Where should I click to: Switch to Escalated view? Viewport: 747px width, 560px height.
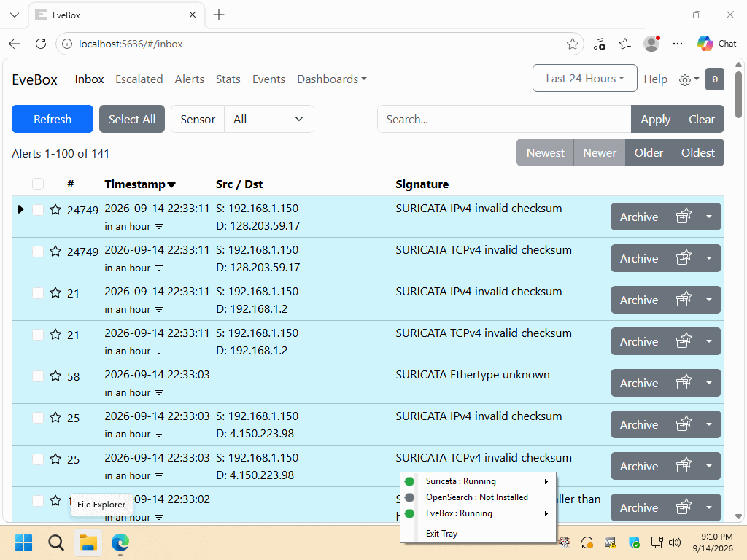click(139, 79)
